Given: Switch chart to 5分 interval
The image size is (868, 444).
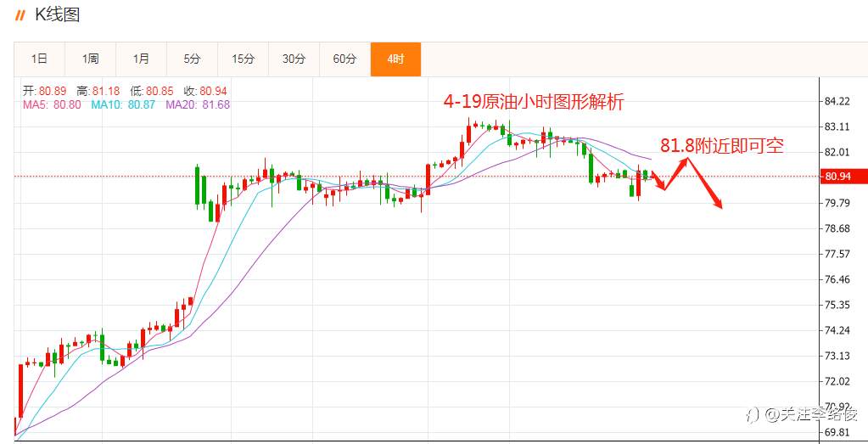Looking at the screenshot, I should coord(192,59).
